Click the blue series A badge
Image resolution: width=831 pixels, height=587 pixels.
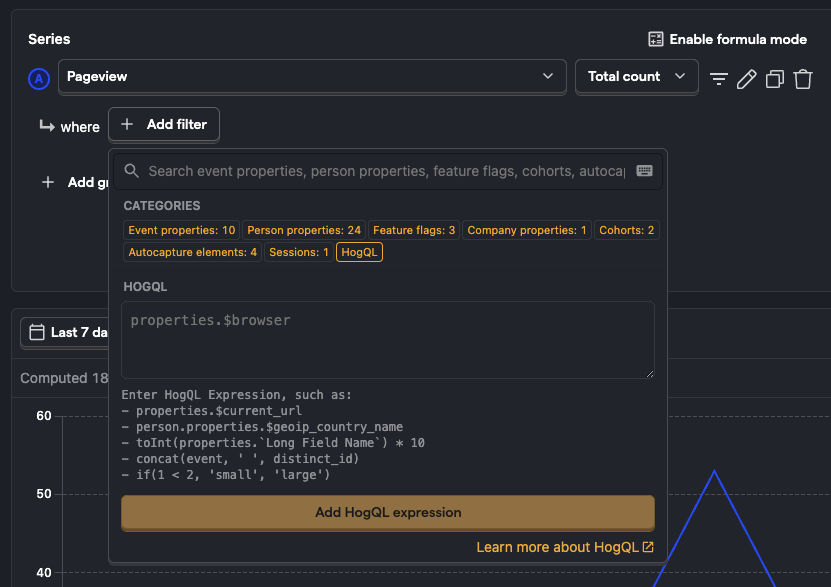coord(39,79)
